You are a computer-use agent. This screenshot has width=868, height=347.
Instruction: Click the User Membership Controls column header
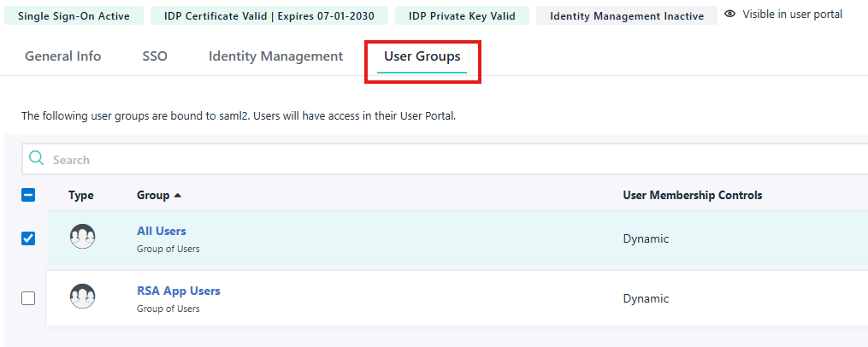click(x=692, y=196)
